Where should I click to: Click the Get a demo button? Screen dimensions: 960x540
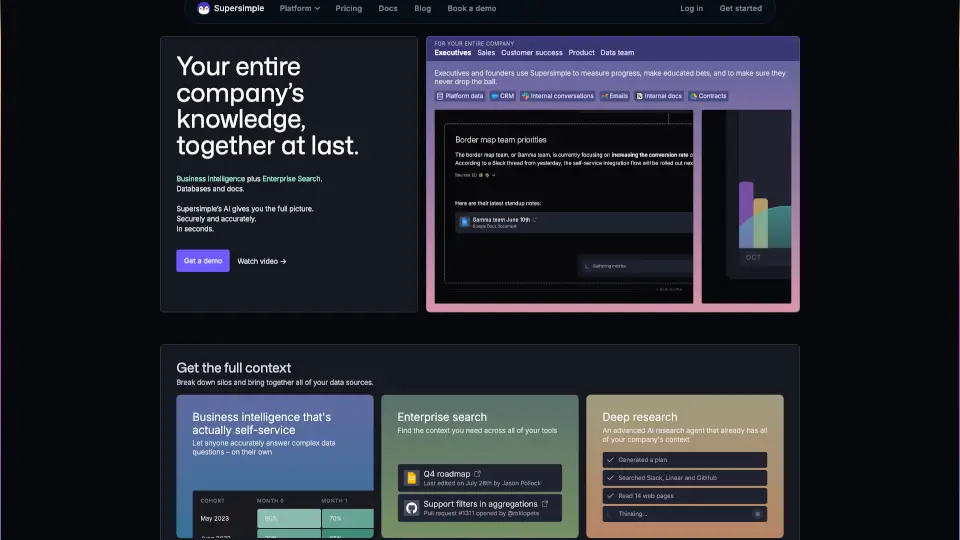(x=203, y=261)
